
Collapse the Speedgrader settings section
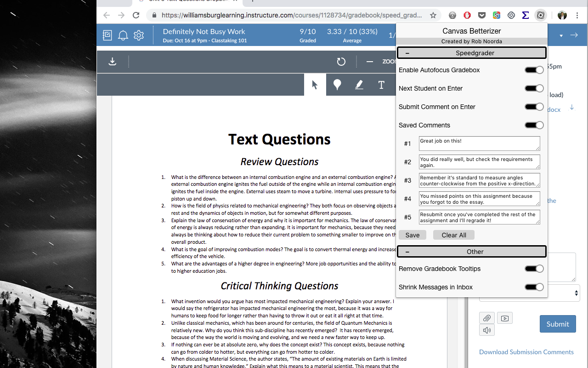[x=407, y=52]
